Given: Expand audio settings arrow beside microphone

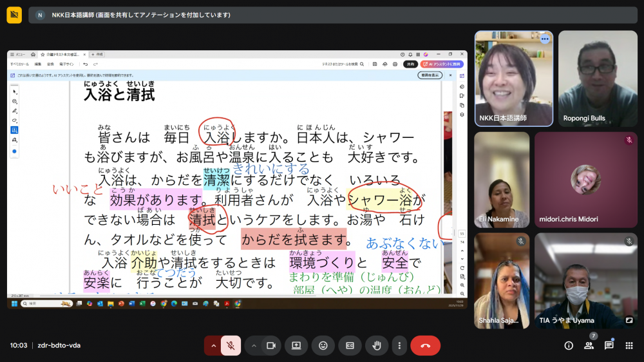Looking at the screenshot, I should 213,346.
